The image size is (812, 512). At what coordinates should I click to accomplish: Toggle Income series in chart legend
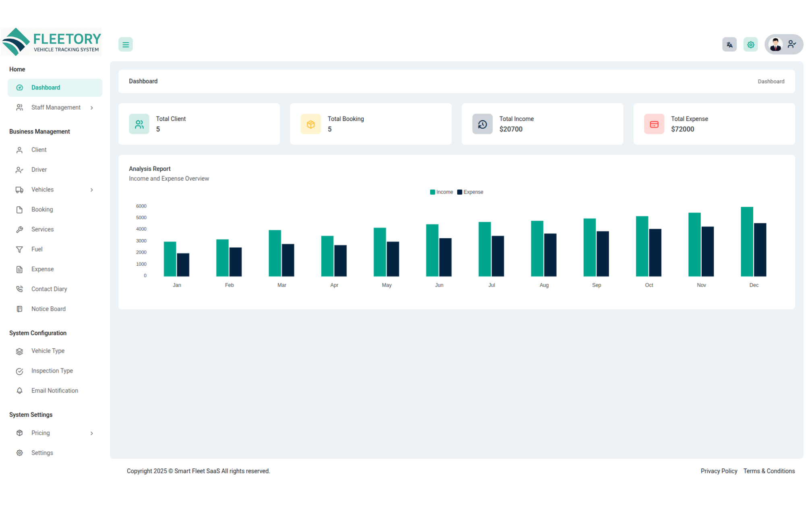[441, 192]
